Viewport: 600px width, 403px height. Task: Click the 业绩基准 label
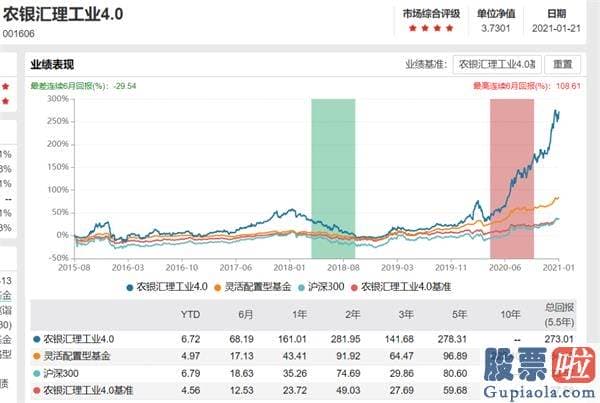click(426, 64)
